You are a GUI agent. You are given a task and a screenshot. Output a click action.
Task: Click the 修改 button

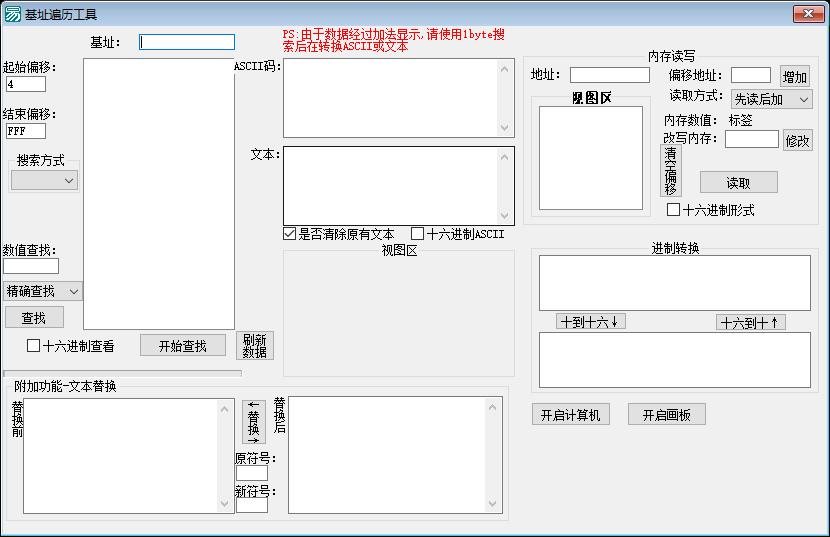point(798,140)
